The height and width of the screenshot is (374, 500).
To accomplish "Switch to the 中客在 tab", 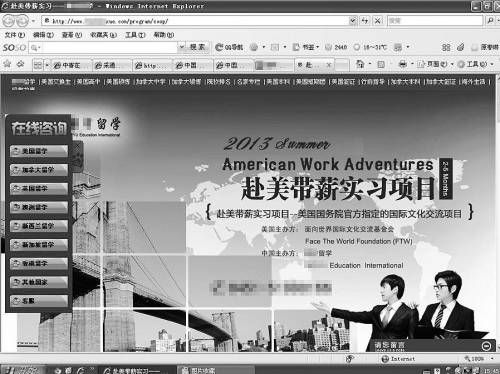I will point(71,65).
